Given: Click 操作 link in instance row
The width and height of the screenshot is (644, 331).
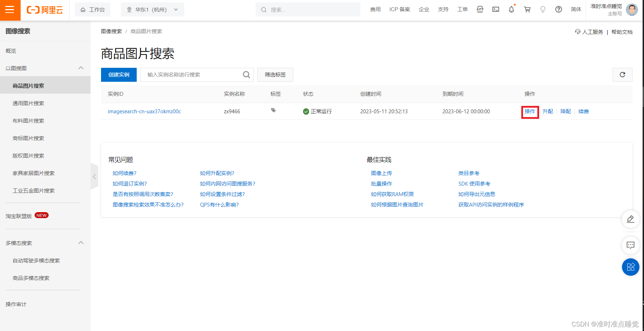Looking at the screenshot, I should tap(530, 111).
